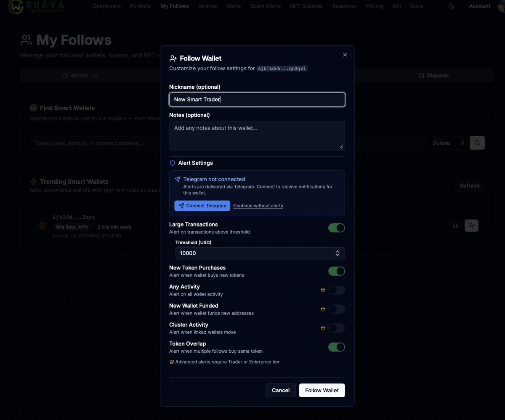Click the Follow Wallet button
Image resolution: width=505 pixels, height=420 pixels.
point(322,390)
